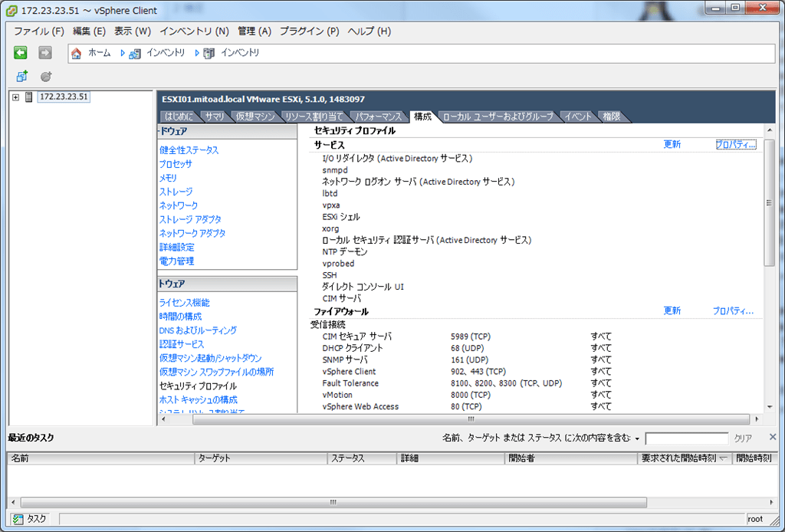Image resolution: width=785 pixels, height=532 pixels.
Task: Open ストレージ hardware link
Action: 176,192
